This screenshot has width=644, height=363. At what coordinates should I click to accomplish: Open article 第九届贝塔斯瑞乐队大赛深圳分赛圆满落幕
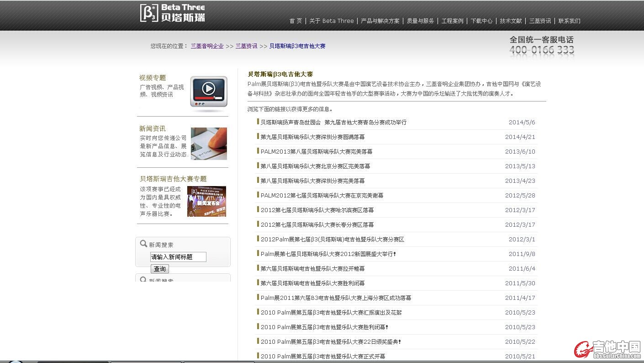point(313,137)
